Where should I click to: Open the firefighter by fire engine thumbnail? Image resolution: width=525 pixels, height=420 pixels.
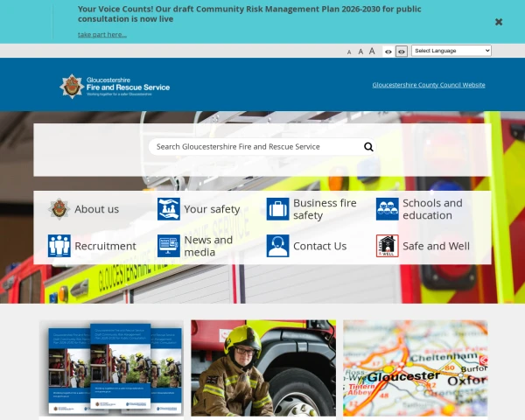(263, 368)
